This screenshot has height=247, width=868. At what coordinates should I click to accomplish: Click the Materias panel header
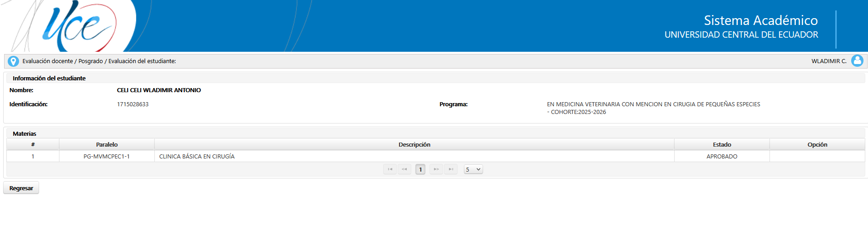point(435,133)
